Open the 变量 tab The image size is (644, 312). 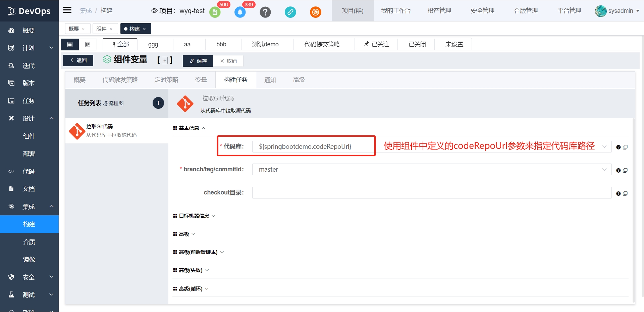pos(201,80)
